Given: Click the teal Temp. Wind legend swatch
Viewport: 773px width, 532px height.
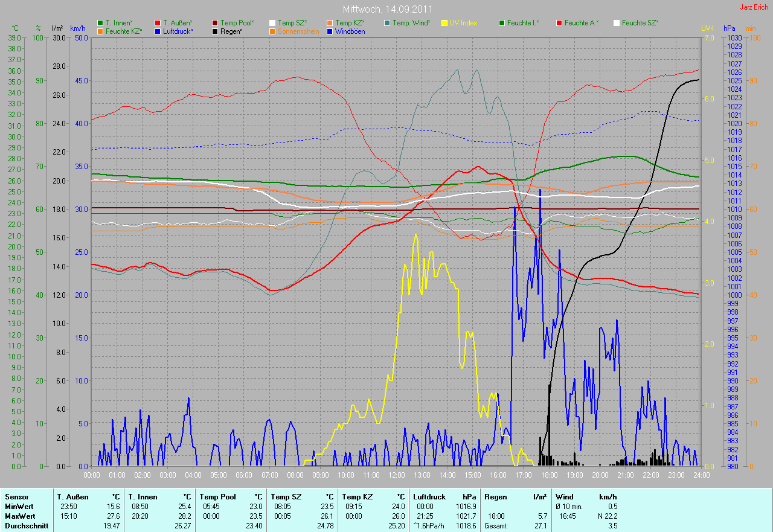Looking at the screenshot, I should tap(387, 23).
